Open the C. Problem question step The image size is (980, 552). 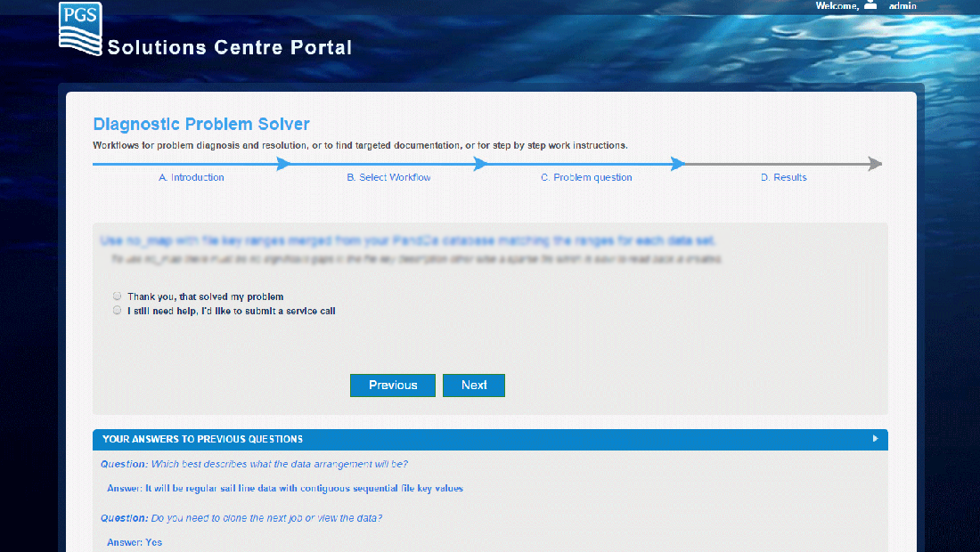(586, 177)
